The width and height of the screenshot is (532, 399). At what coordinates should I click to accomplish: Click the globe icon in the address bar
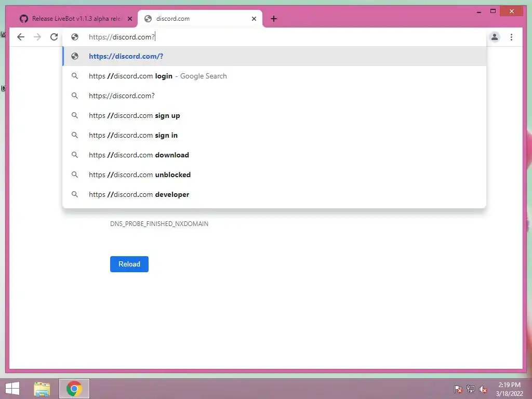(75, 37)
